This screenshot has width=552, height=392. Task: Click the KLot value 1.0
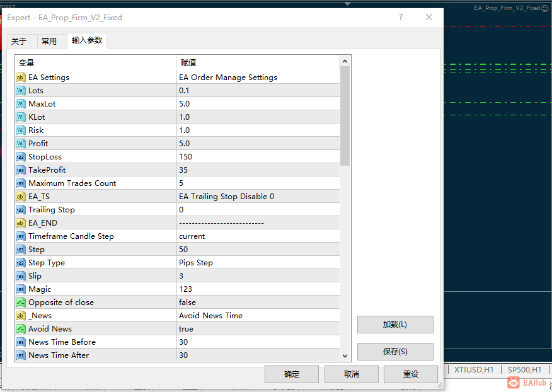click(184, 117)
